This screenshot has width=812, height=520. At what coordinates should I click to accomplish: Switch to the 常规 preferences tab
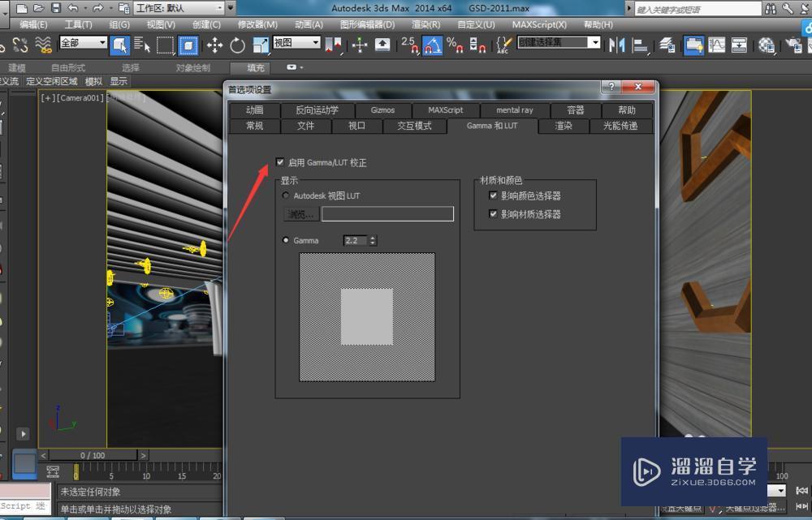click(254, 126)
